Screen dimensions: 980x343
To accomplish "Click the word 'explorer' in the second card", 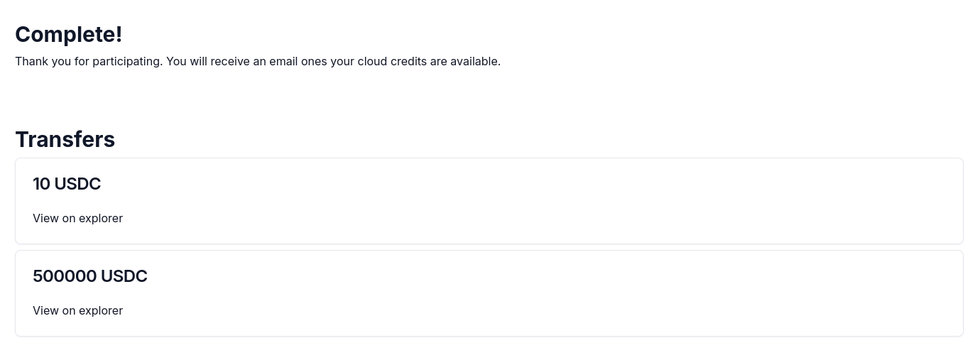I will [101, 310].
